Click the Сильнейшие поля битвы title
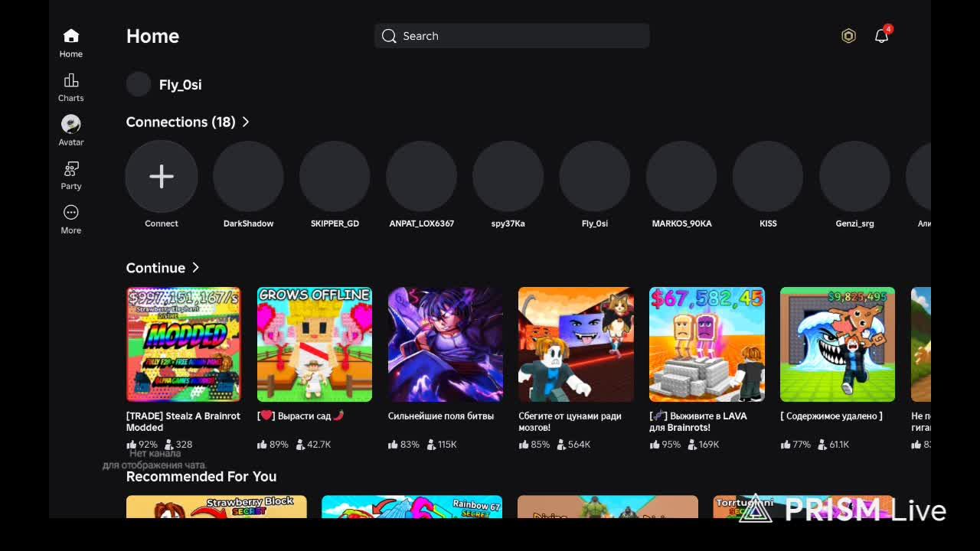The width and height of the screenshot is (980, 551). pyautogui.click(x=441, y=416)
